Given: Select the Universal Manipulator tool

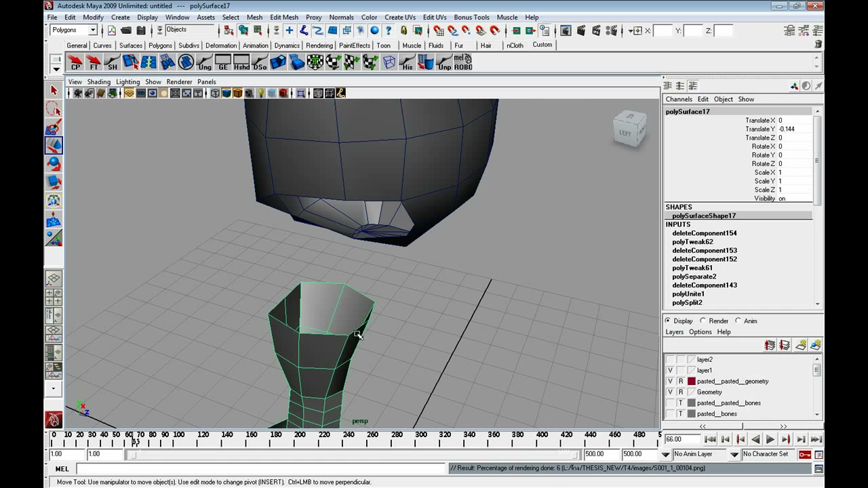Looking at the screenshot, I should pyautogui.click(x=54, y=201).
